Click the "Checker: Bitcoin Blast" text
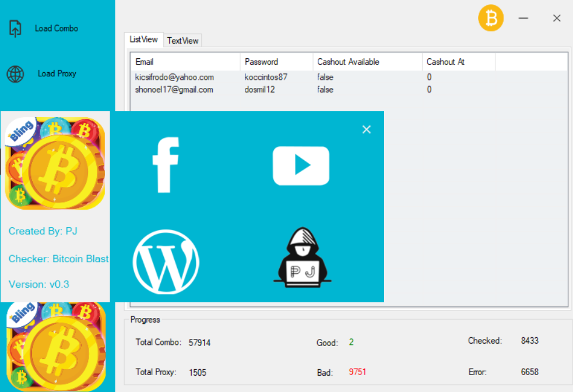Viewport: 573px width, 392px height. click(58, 259)
